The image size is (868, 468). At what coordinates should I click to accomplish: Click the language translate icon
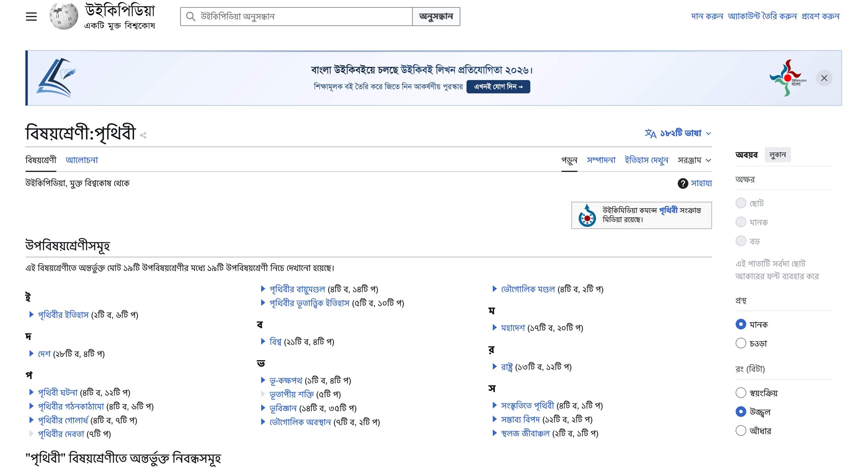pos(650,134)
